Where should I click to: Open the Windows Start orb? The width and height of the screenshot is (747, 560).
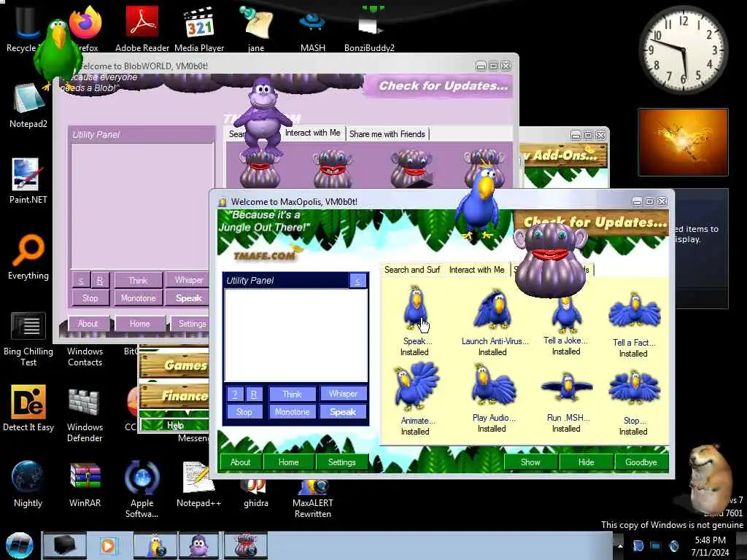pos(20,545)
